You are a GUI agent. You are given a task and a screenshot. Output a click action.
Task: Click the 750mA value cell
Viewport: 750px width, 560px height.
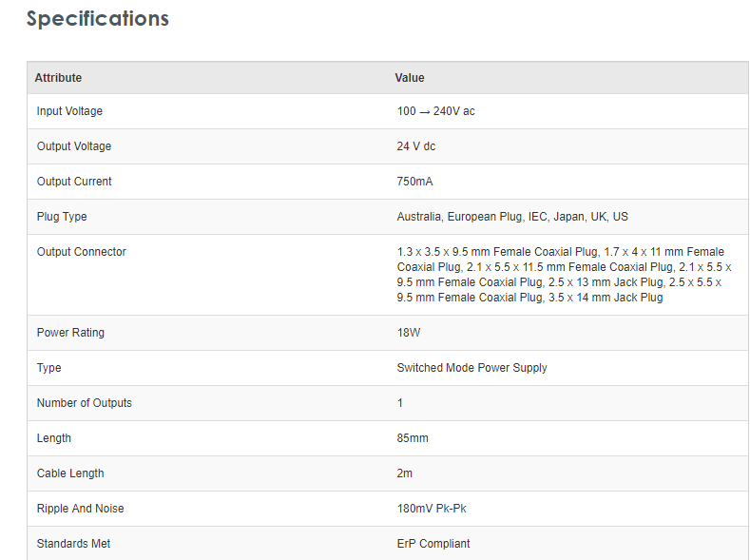pos(414,182)
